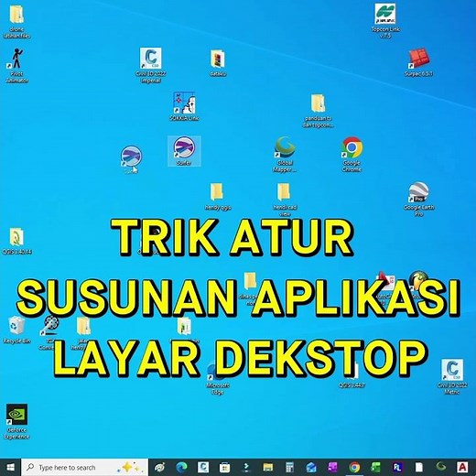Open Microsoft Edge from the taskbar

(181, 467)
